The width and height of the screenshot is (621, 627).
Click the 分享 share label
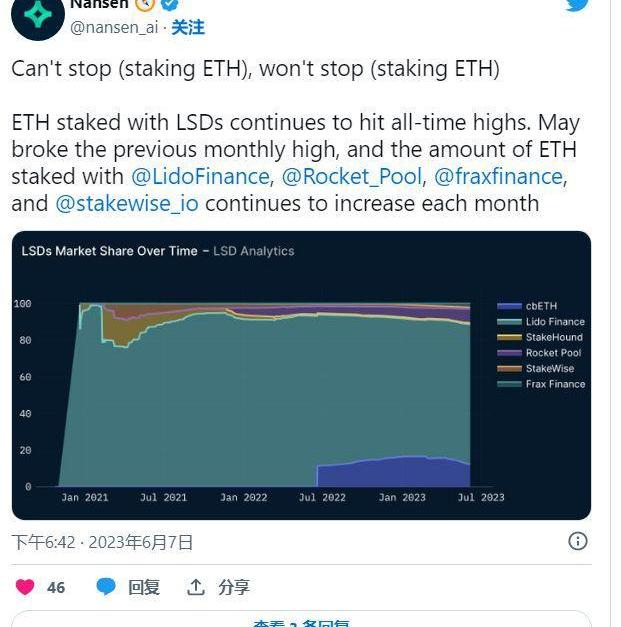[x=234, y=587]
